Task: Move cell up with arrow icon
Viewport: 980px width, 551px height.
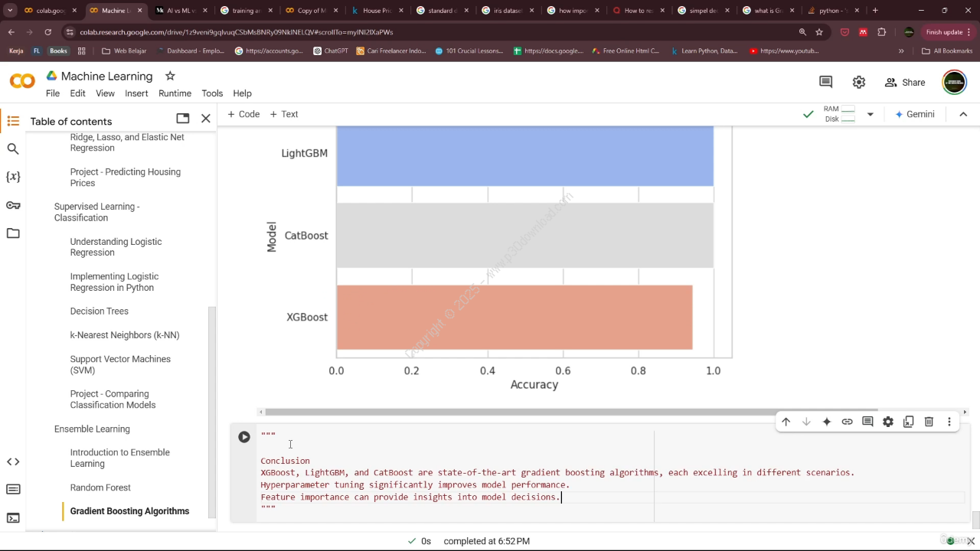Action: 786,422
